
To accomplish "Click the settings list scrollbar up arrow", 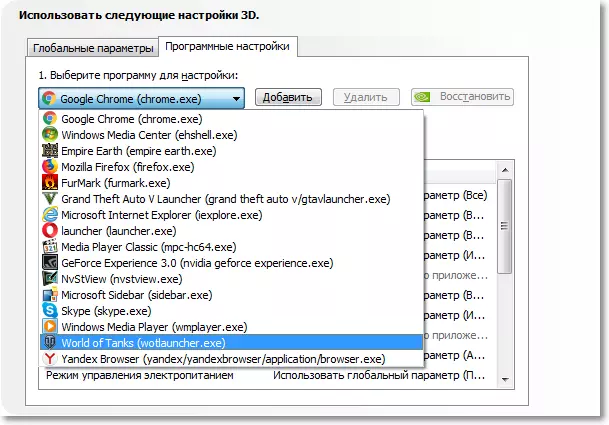I will point(505,170).
